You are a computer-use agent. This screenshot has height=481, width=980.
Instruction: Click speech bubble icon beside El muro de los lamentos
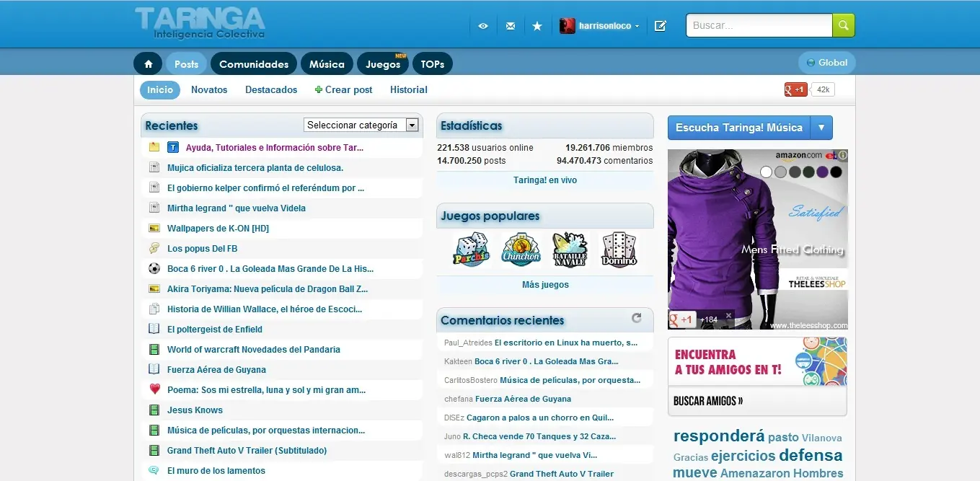[x=154, y=470]
